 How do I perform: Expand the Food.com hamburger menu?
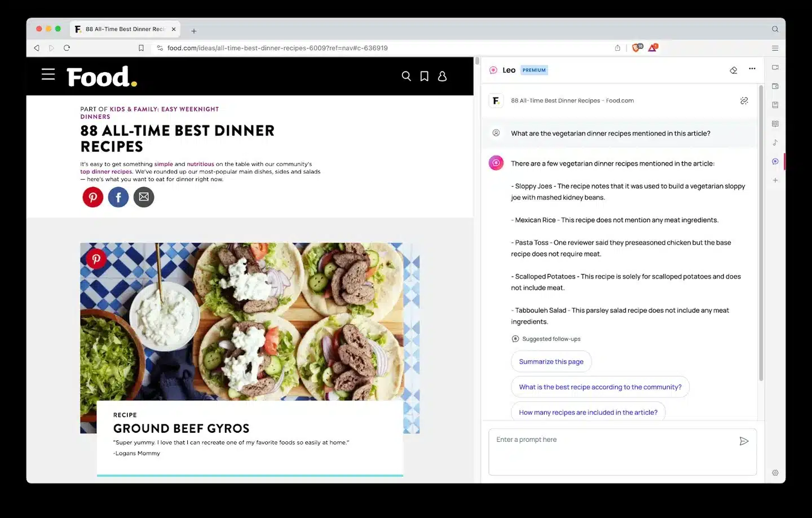48,74
